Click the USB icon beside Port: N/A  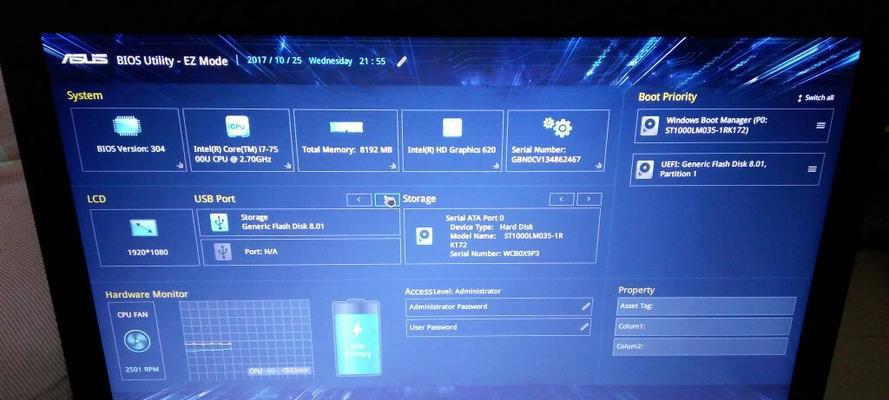(223, 251)
